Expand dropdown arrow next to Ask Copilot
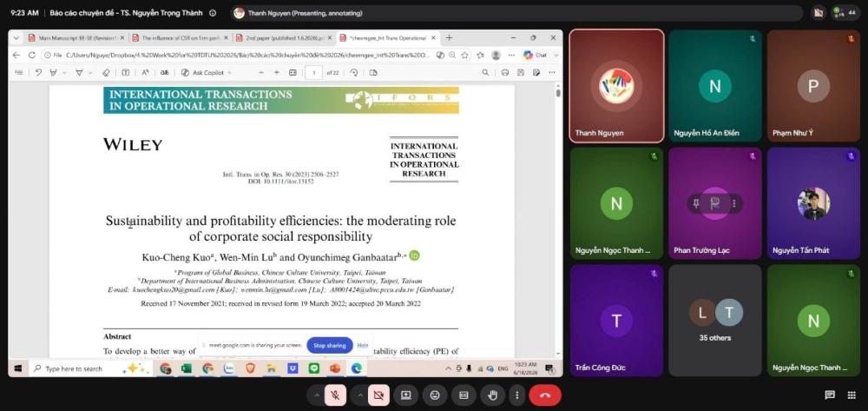This screenshot has height=411, width=868. [x=230, y=73]
